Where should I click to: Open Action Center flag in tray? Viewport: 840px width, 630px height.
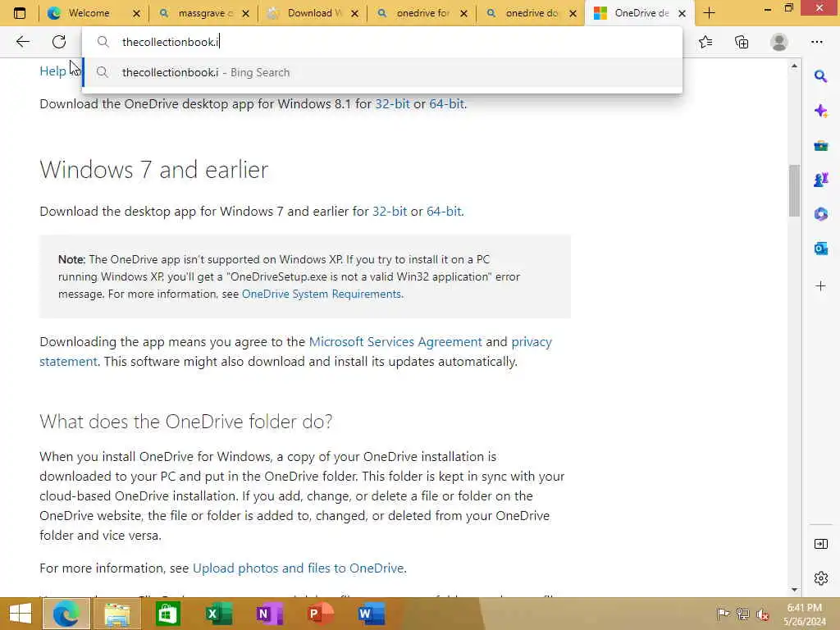click(x=723, y=614)
